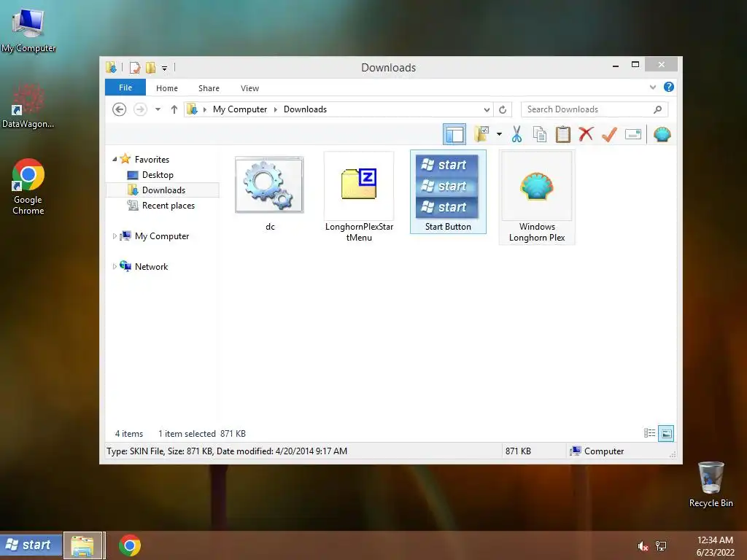Click the network tray icon

tap(661, 545)
